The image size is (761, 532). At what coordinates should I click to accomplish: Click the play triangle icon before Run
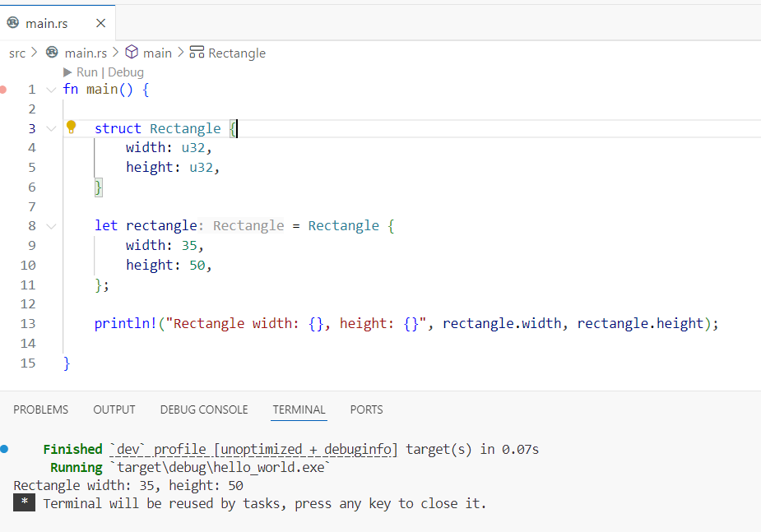pyautogui.click(x=67, y=72)
